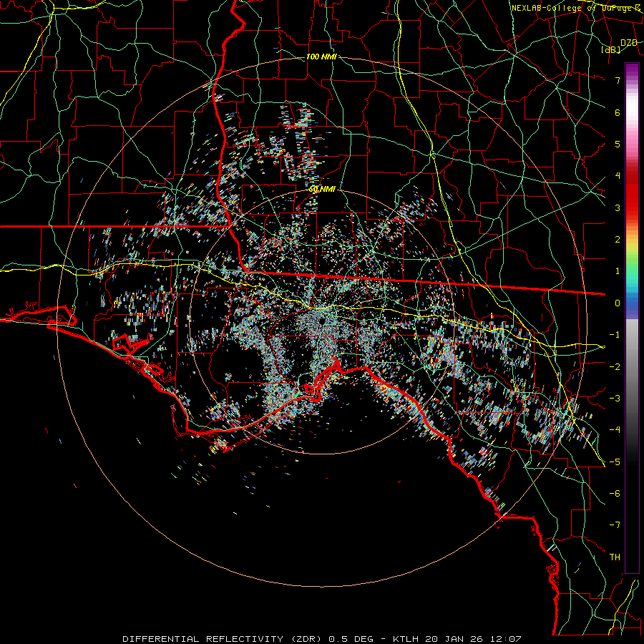Image resolution: width=644 pixels, height=644 pixels.
Task: Click the -4 tick label on scale
Action: click(615, 430)
